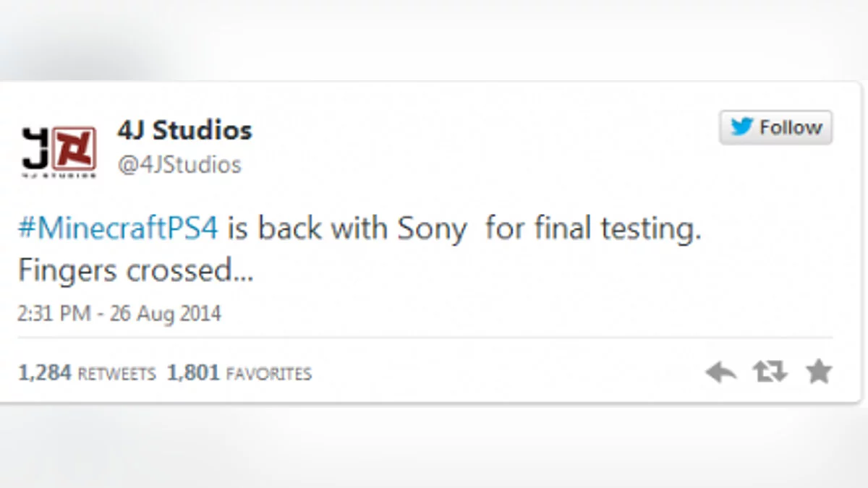Open the #MinecraftPS4 hashtag
The image size is (868, 488).
point(118,228)
